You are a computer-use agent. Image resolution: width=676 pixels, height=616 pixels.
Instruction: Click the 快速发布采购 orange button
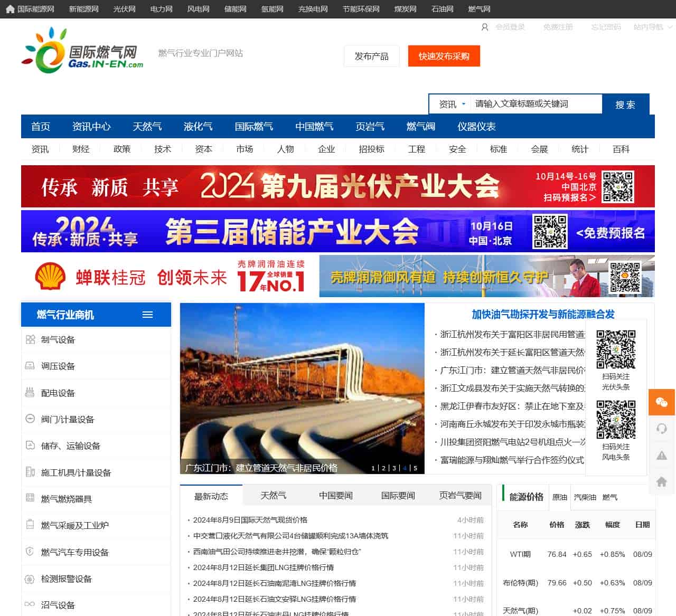[x=444, y=56]
